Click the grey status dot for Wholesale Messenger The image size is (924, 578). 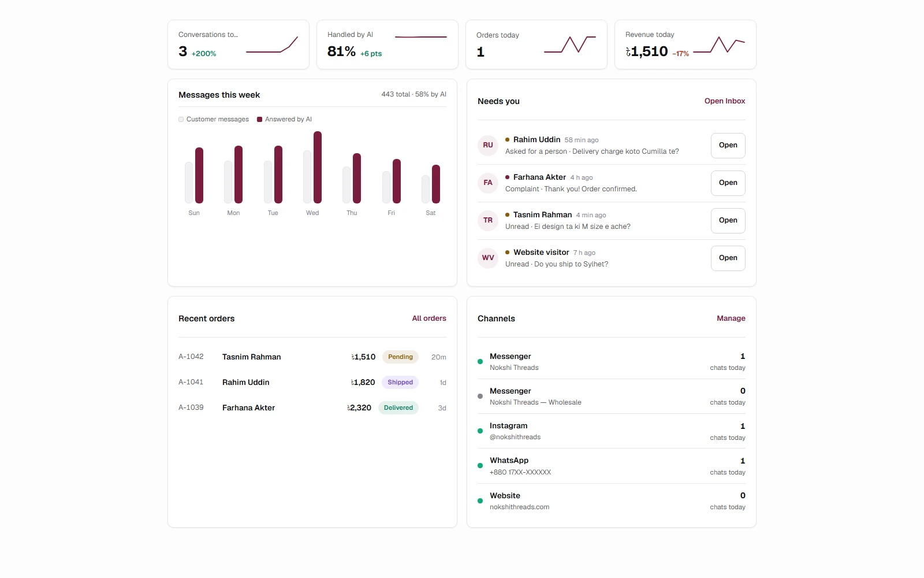480,397
